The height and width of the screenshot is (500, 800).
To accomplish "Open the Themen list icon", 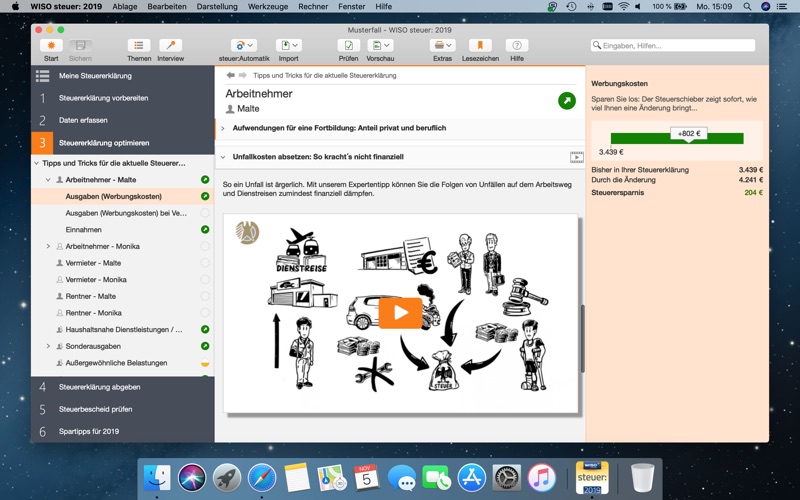I will point(139,46).
